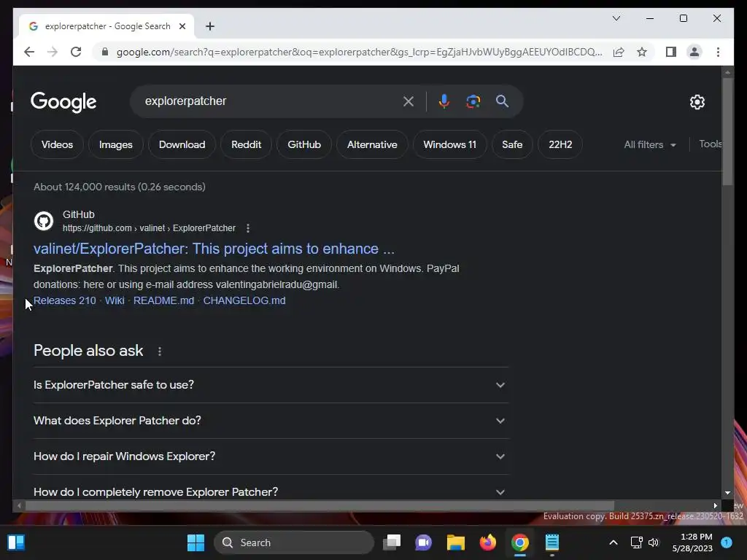The width and height of the screenshot is (747, 560).
Task: Open Releases 210 sitelink
Action: [x=65, y=301]
